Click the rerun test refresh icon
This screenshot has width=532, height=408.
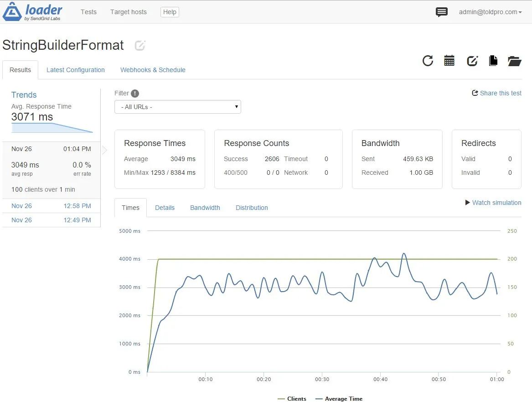click(x=428, y=61)
